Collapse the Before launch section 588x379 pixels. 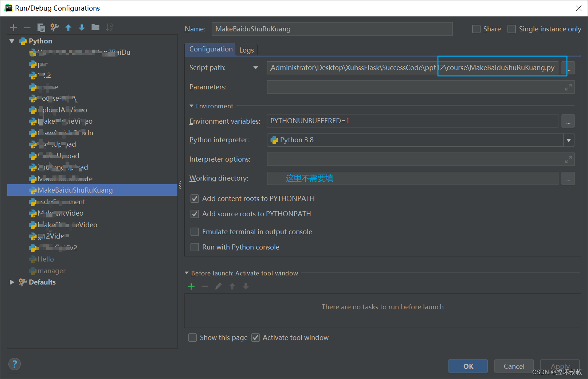187,273
